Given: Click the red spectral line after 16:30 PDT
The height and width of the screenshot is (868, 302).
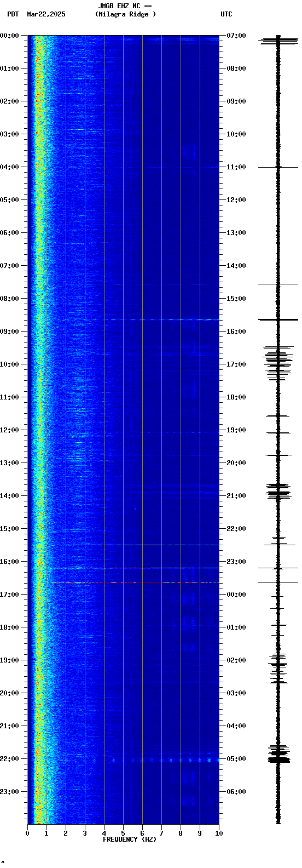Looking at the screenshot, I should [x=135, y=582].
